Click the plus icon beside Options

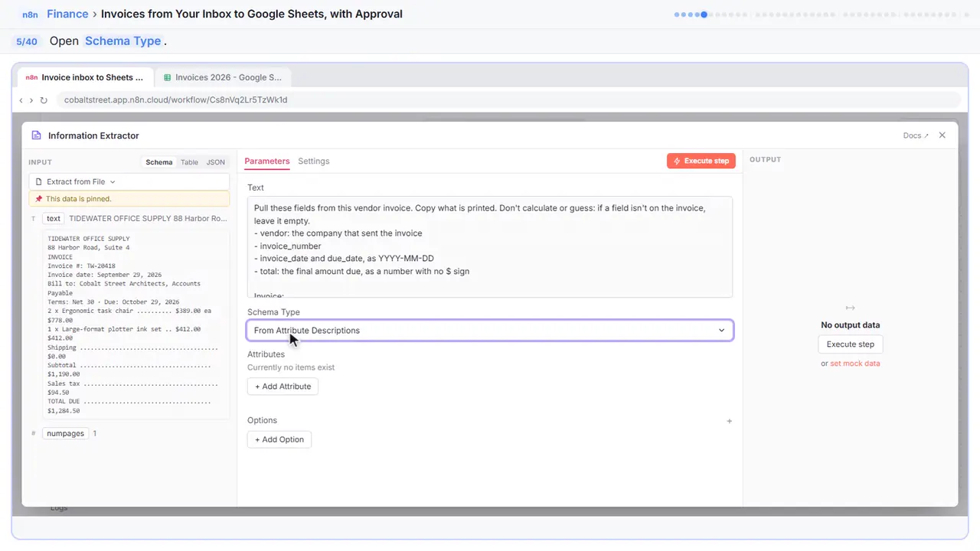729,421
